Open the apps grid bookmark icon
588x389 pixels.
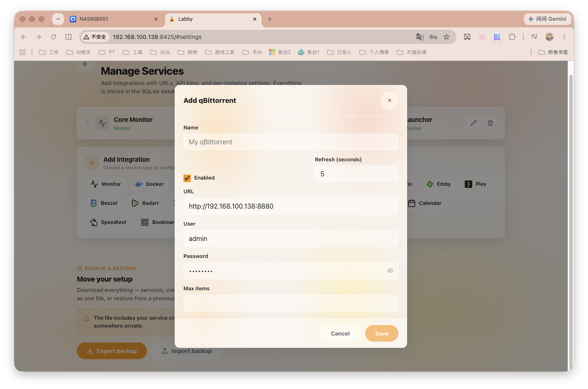[22, 52]
